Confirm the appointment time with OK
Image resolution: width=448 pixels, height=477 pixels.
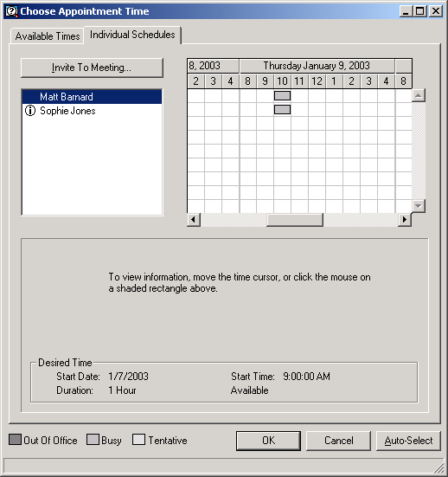coord(268,441)
